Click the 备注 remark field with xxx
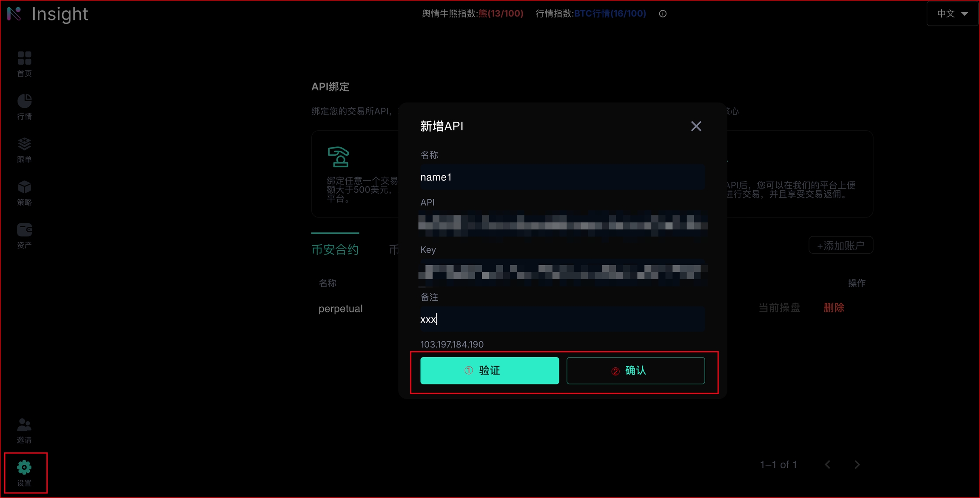The image size is (980, 498). [562, 319]
